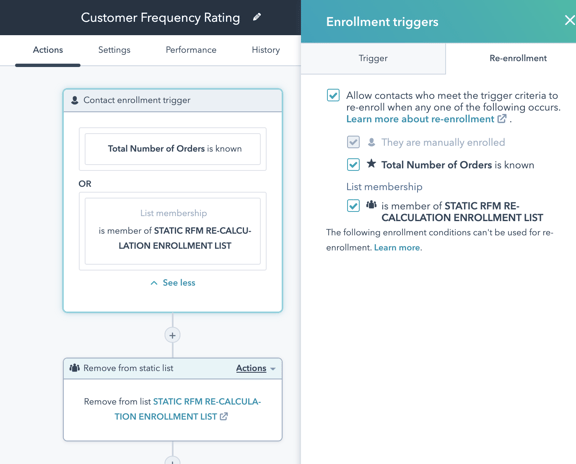Toggle the STATIC RFM list membership checkbox
The image size is (576, 464).
tap(353, 205)
